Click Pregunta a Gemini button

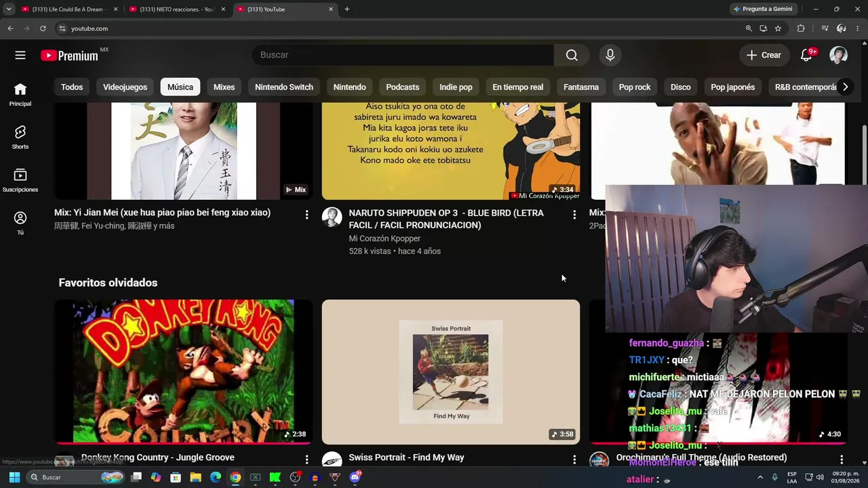tap(763, 9)
